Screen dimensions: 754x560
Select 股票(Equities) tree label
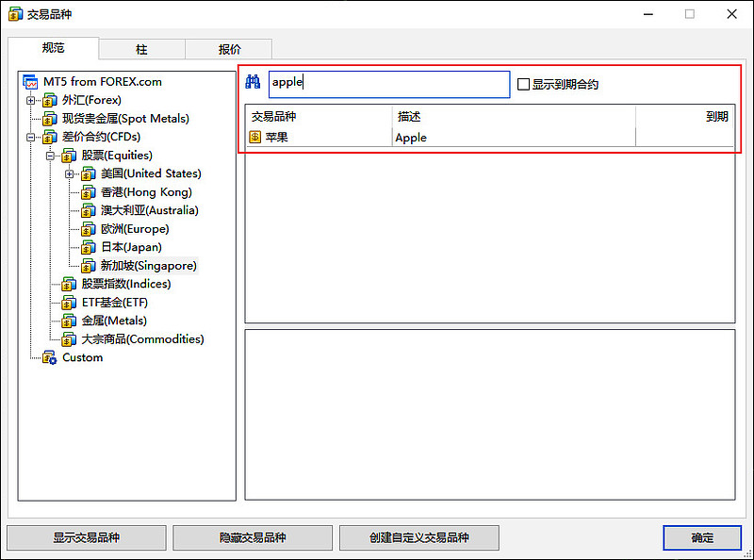tap(117, 156)
